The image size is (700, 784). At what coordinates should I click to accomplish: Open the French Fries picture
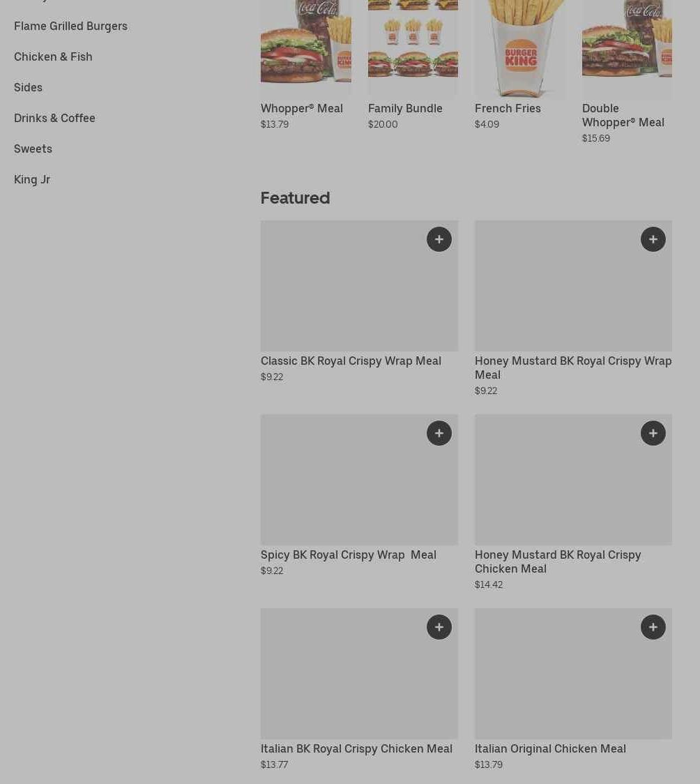519,49
